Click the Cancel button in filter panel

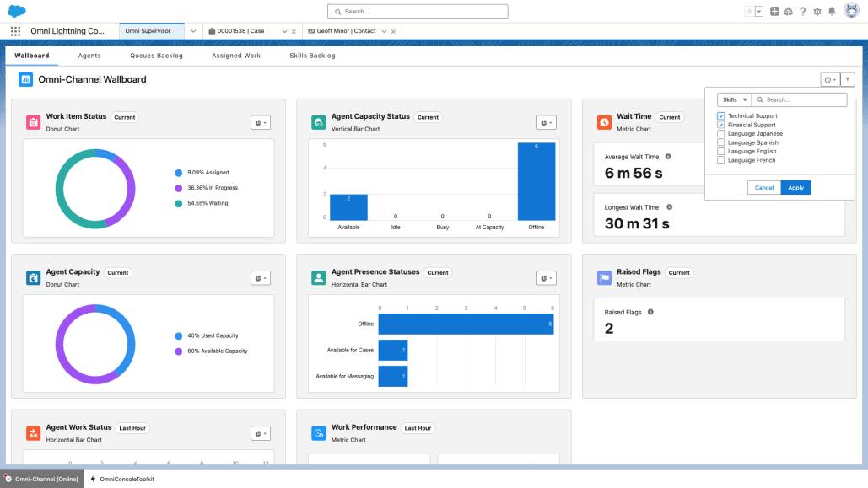coord(764,188)
